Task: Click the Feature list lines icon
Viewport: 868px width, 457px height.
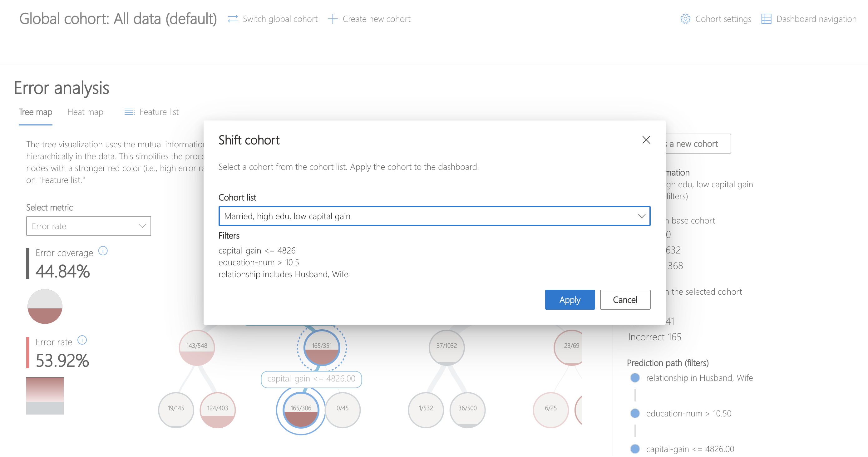Action: click(x=129, y=112)
